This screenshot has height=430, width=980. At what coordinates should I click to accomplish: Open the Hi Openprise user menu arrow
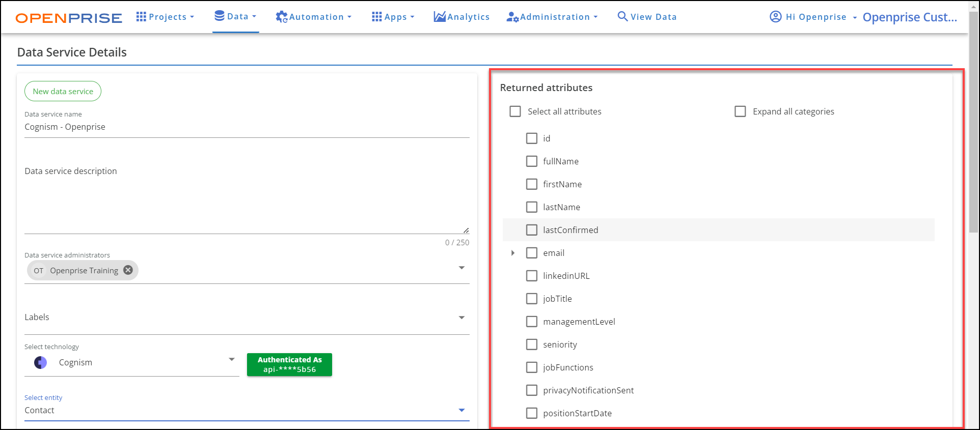tap(855, 17)
